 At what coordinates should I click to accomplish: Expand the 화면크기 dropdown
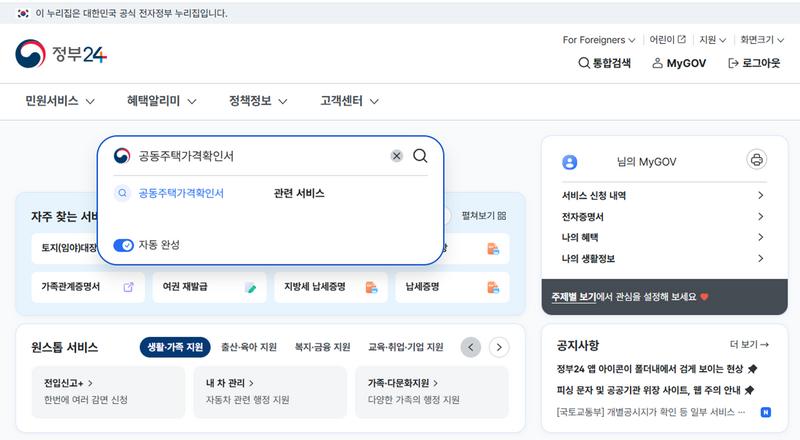click(763, 40)
